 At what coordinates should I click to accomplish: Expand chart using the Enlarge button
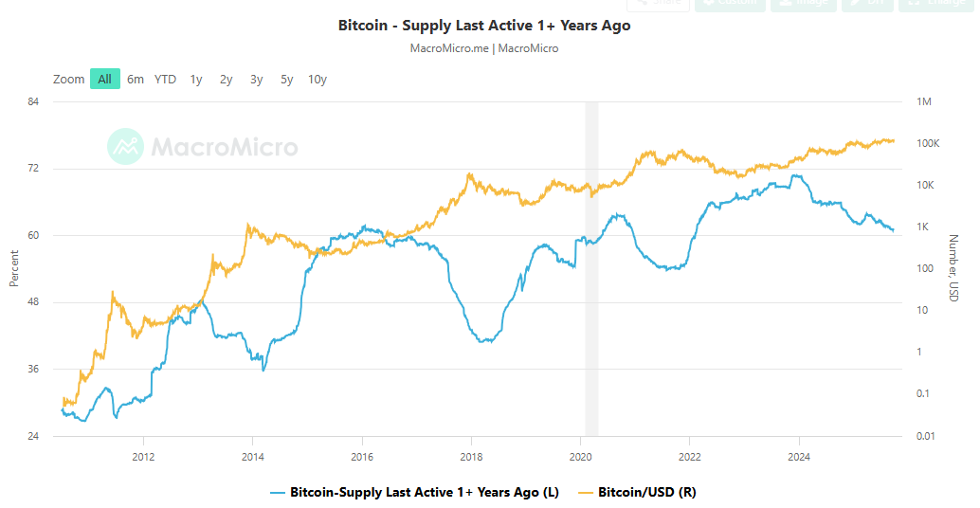pyautogui.click(x=935, y=4)
